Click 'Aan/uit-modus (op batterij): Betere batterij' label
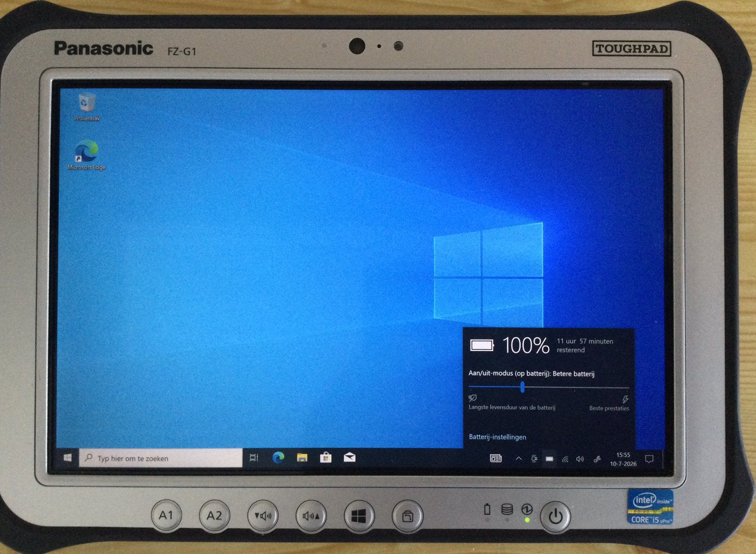This screenshot has height=554, width=756. (x=531, y=373)
